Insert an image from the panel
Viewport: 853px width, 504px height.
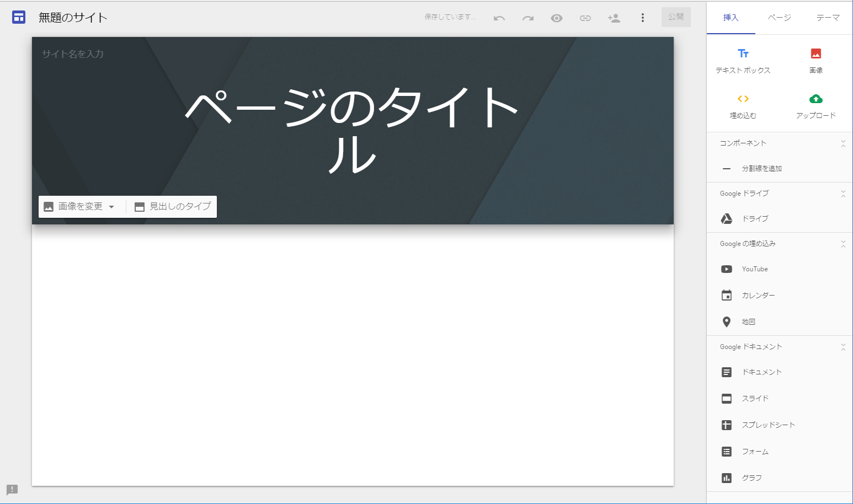pyautogui.click(x=816, y=61)
